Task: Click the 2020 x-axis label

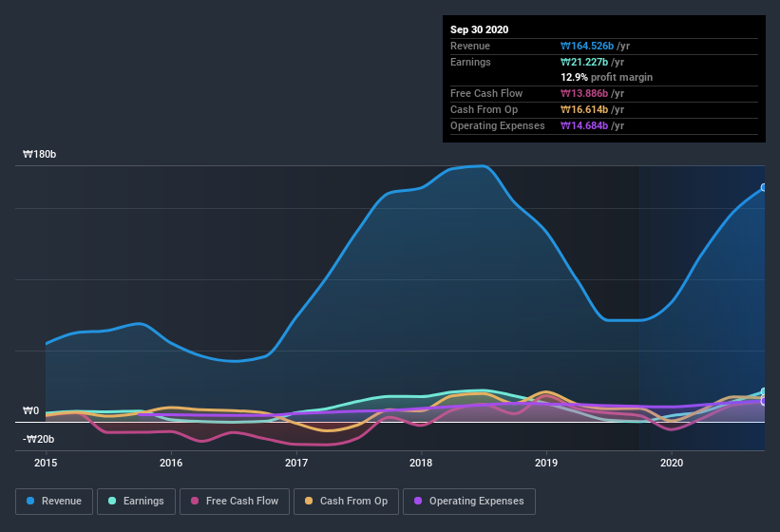Action: click(671, 463)
